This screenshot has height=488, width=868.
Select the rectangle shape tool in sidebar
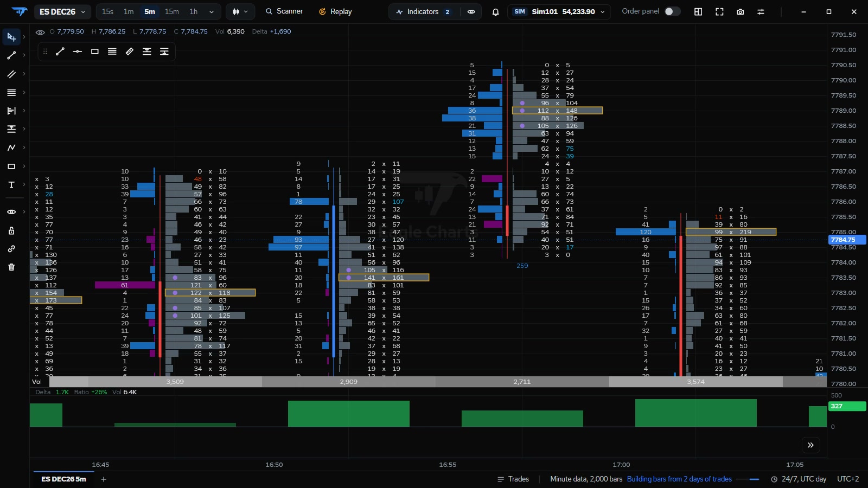(x=11, y=166)
